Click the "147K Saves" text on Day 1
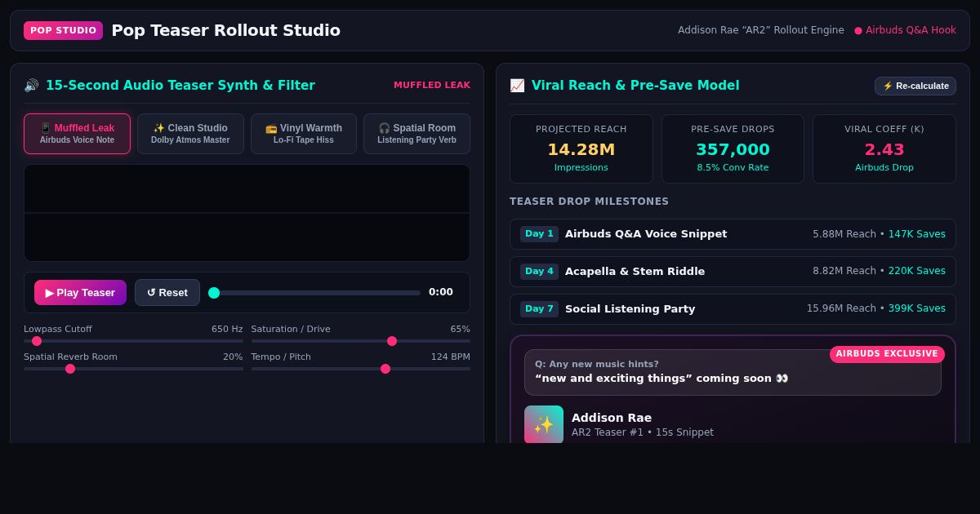The height and width of the screenshot is (514, 980). point(917,234)
